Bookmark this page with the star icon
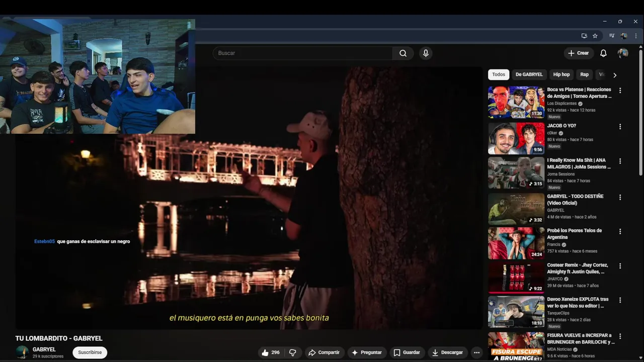 click(595, 36)
